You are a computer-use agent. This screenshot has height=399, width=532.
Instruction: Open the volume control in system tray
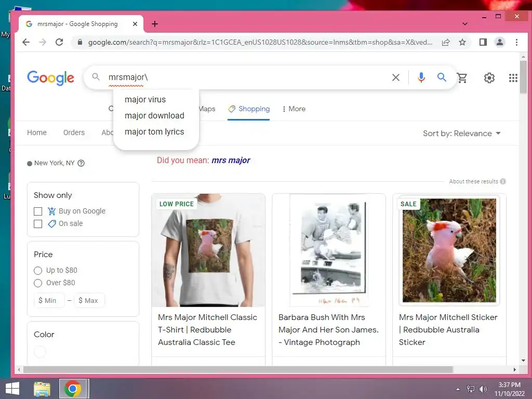click(x=483, y=389)
